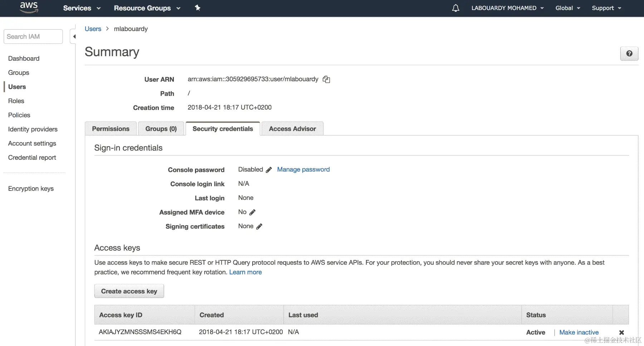Copy the User ARN to clipboard
The height and width of the screenshot is (346, 644).
(326, 80)
